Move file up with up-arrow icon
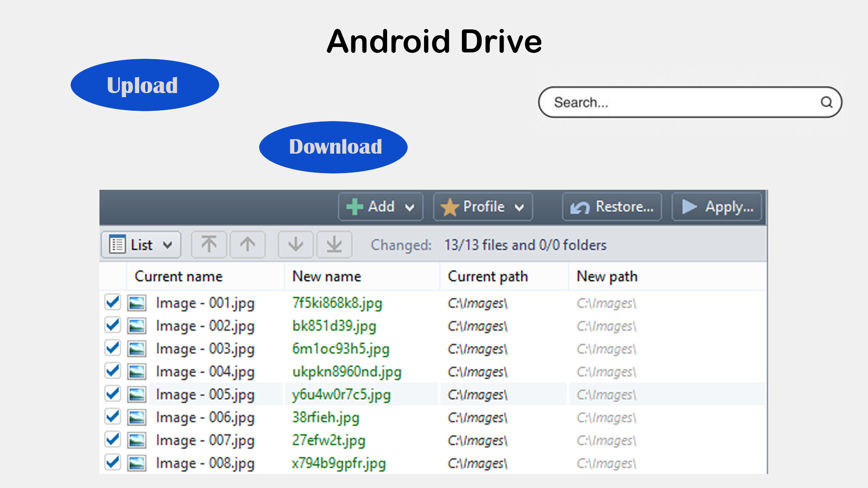 point(247,244)
